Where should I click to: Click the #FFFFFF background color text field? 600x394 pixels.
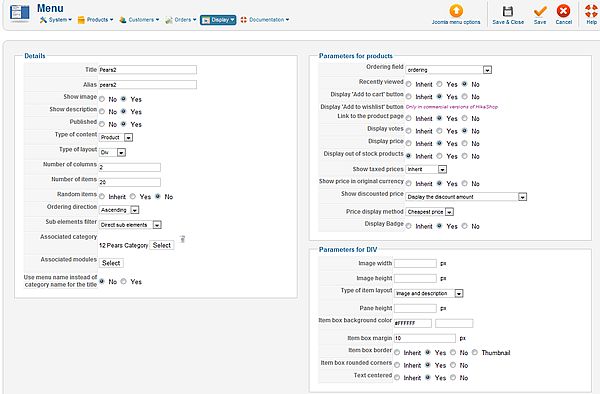pyautogui.click(x=413, y=323)
